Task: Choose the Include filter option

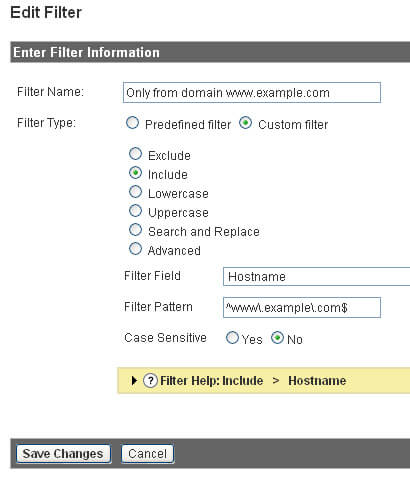Action: point(135,173)
